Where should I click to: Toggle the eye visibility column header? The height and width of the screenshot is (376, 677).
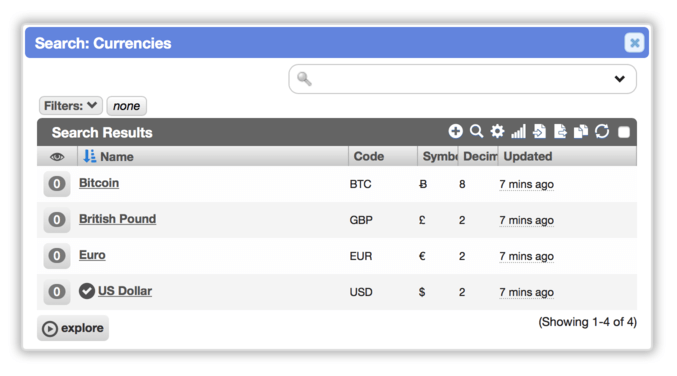[57, 157]
